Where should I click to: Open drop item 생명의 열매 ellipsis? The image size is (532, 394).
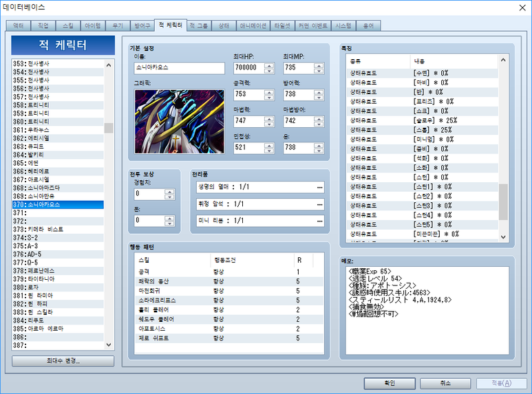click(319, 187)
